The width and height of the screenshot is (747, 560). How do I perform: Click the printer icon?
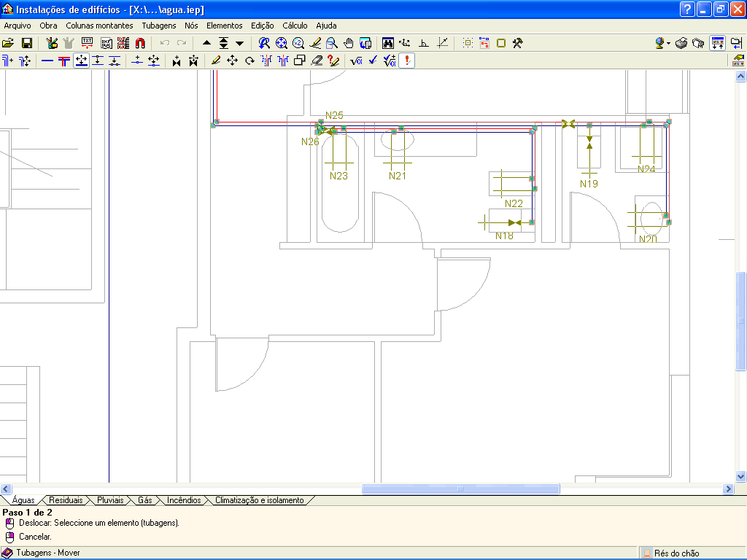pos(681,43)
